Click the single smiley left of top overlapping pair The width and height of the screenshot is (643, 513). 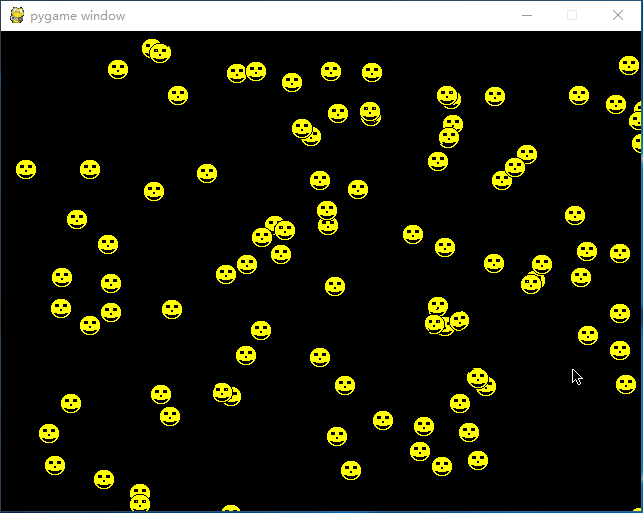click(x=118, y=69)
